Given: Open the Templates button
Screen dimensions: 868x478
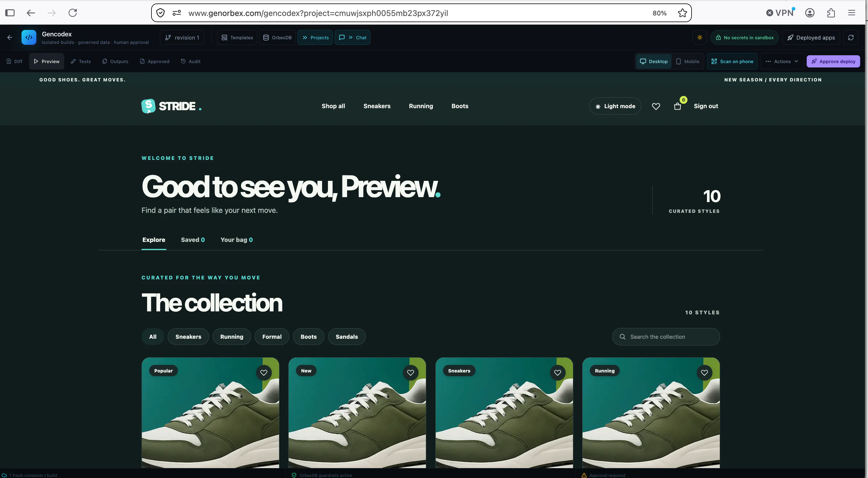Looking at the screenshot, I should click(x=237, y=38).
